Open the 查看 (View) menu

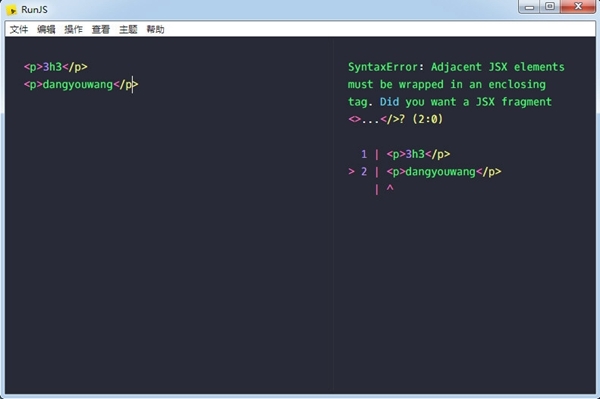(101, 29)
